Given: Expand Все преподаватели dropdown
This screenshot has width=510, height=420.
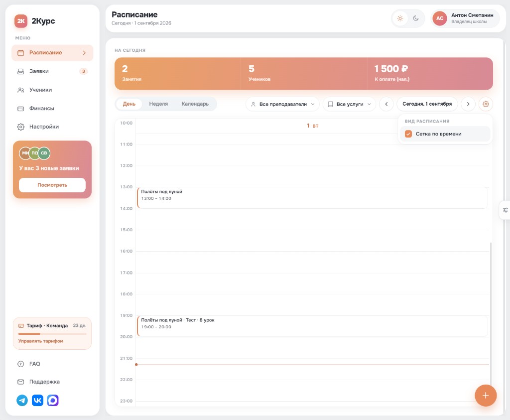Looking at the screenshot, I should click(x=283, y=104).
